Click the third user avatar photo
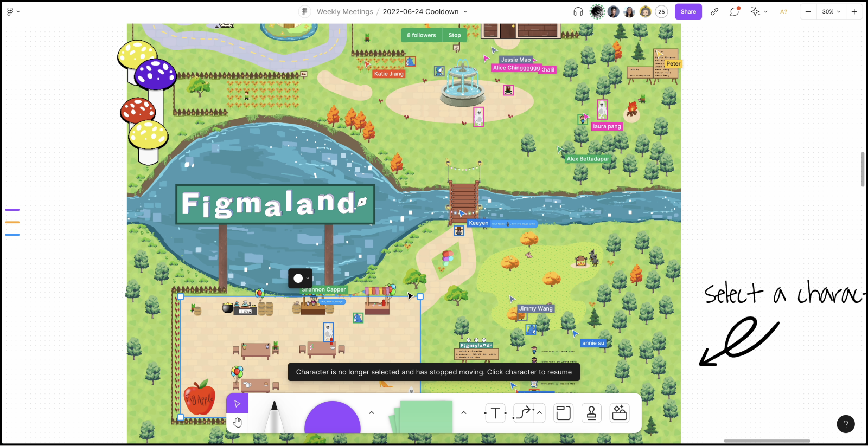 [x=629, y=11]
